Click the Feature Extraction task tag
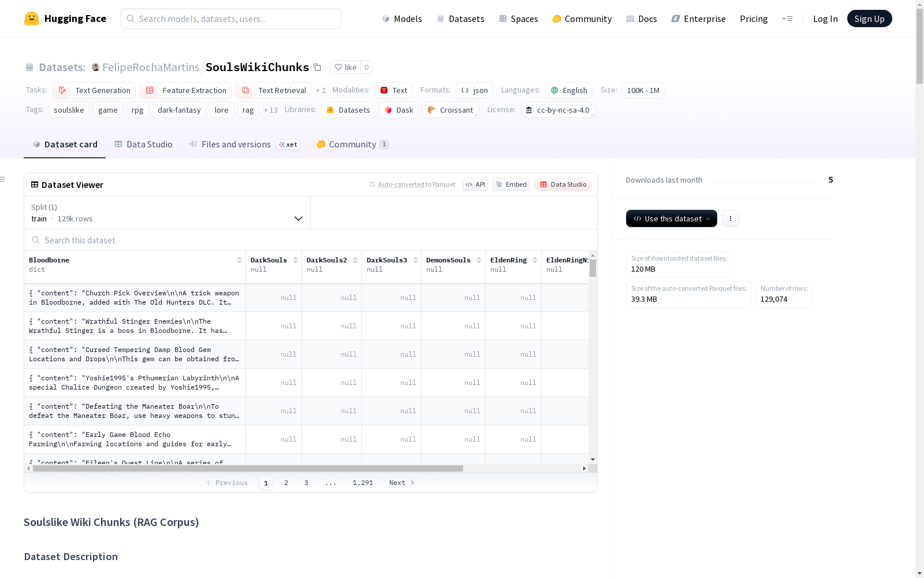The height and width of the screenshot is (578, 924). [x=185, y=90]
